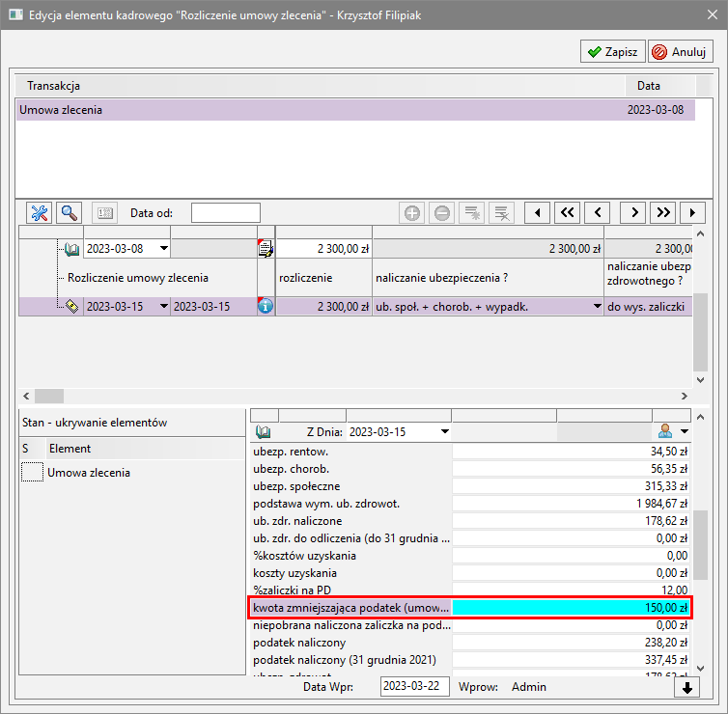Jump back with the double left chevron

point(568,213)
